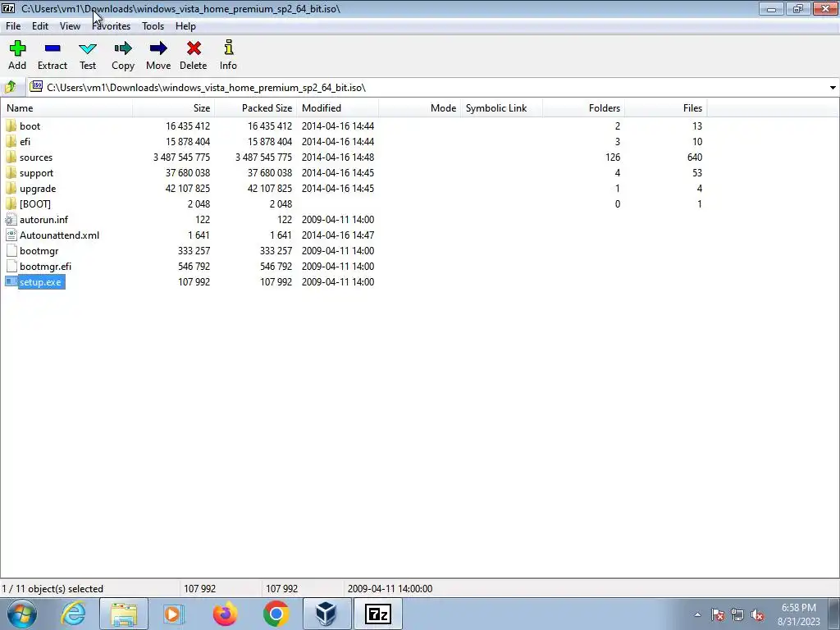This screenshot has height=630, width=840.
Task: Open the Favorites menu
Action: 112,25
